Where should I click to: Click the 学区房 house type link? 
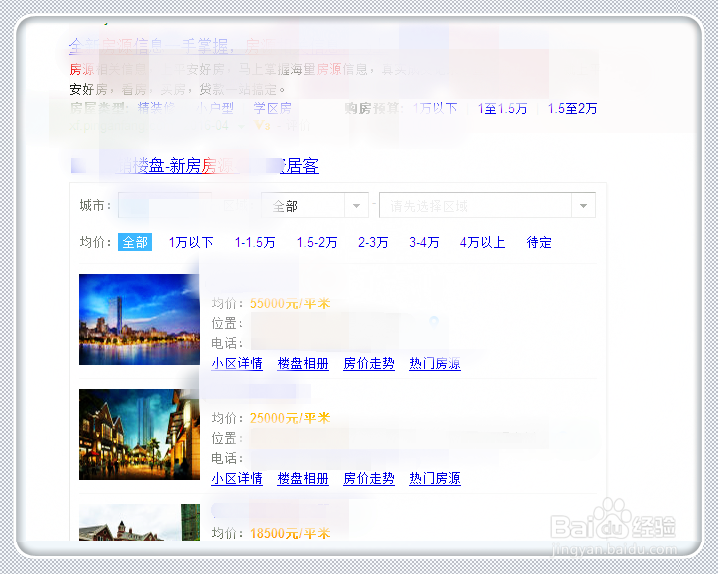[272, 108]
